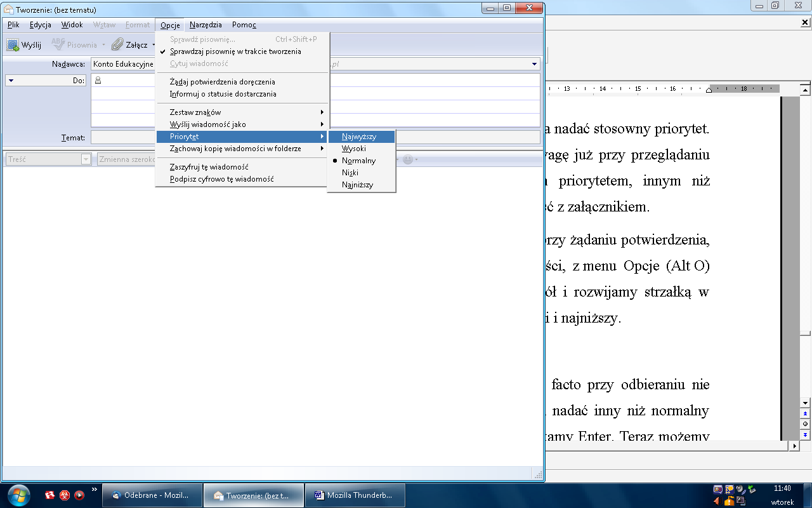The image size is (812, 508).
Task: Open the Pomoc menu
Action: 244,25
